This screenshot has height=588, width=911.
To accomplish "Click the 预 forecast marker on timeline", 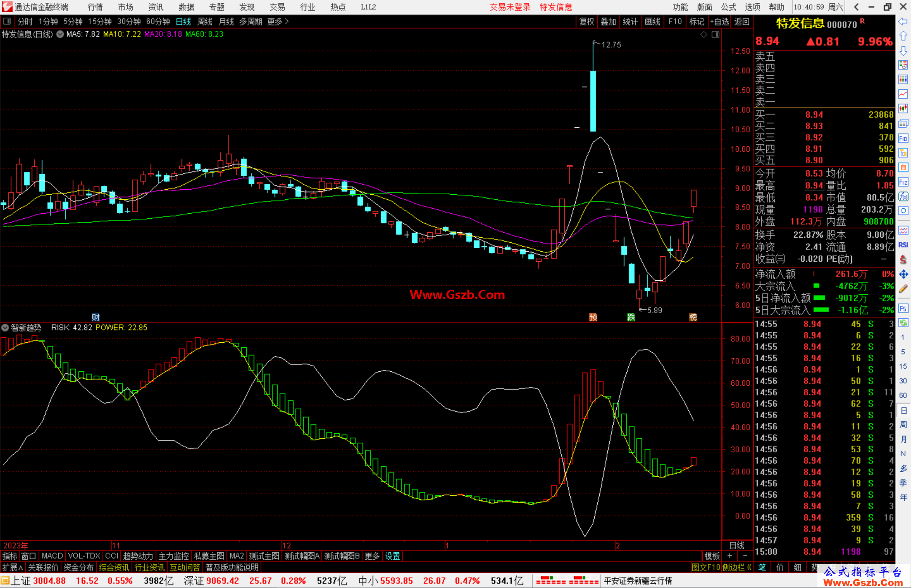I will coord(593,317).
